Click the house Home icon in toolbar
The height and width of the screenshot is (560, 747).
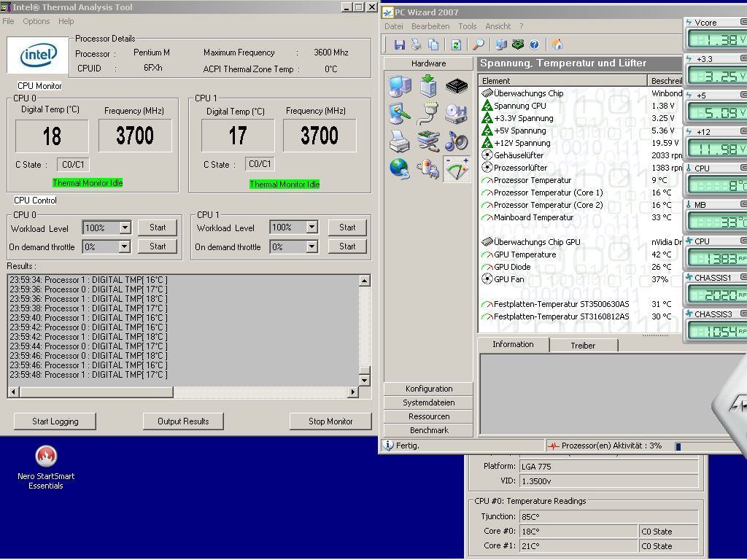point(557,44)
